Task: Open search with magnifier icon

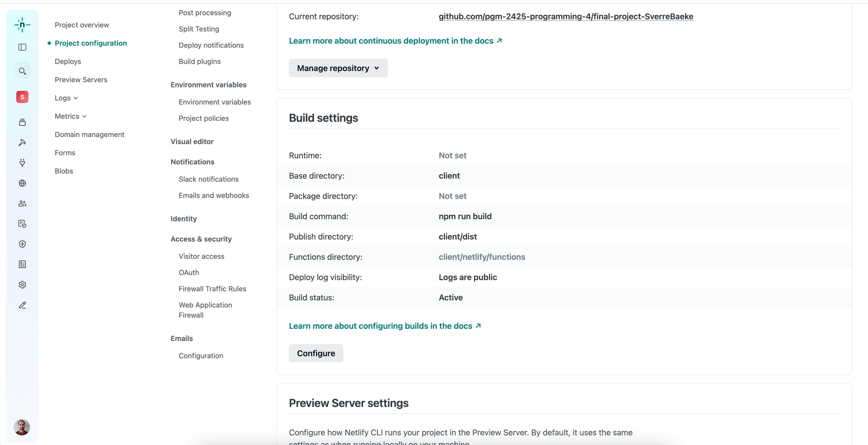Action: pos(22,71)
